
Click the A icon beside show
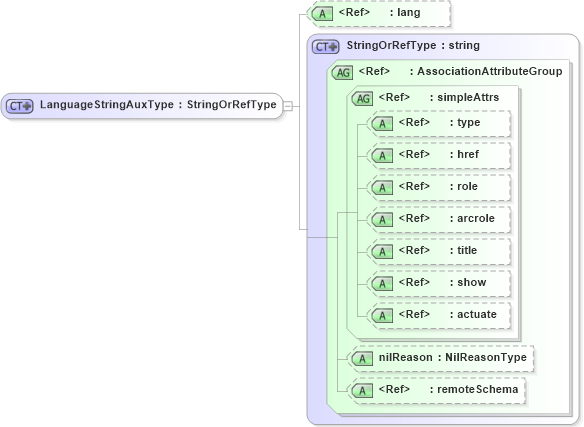tap(382, 284)
